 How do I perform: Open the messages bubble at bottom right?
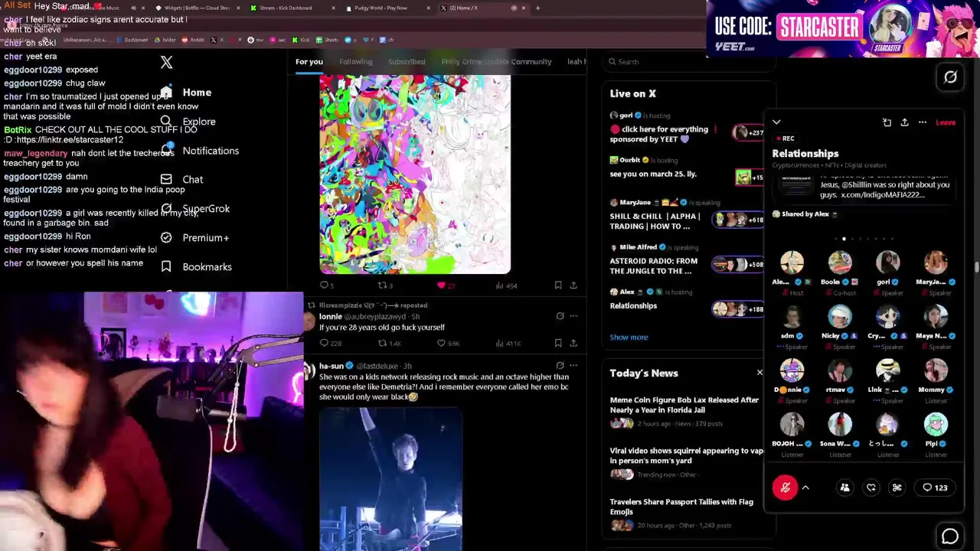(x=950, y=536)
